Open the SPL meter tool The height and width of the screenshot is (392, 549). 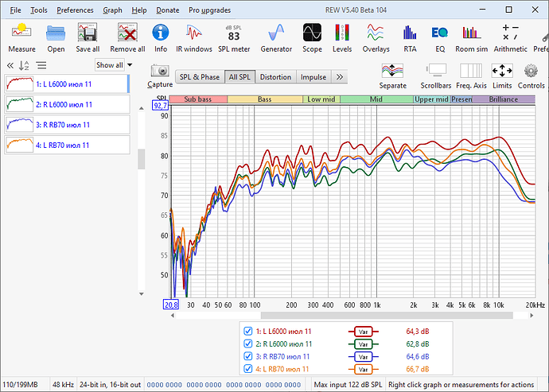click(234, 38)
